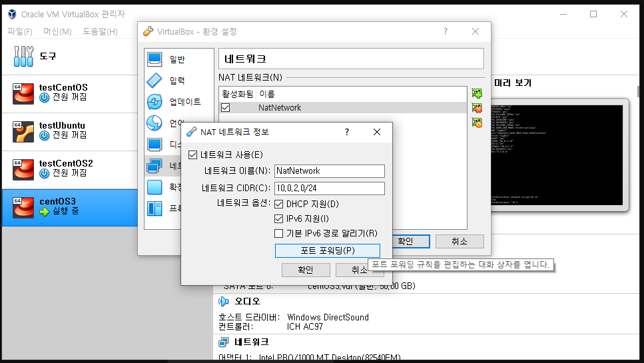Select the NatNetwork row name
The width and height of the screenshot is (644, 363).
[280, 108]
